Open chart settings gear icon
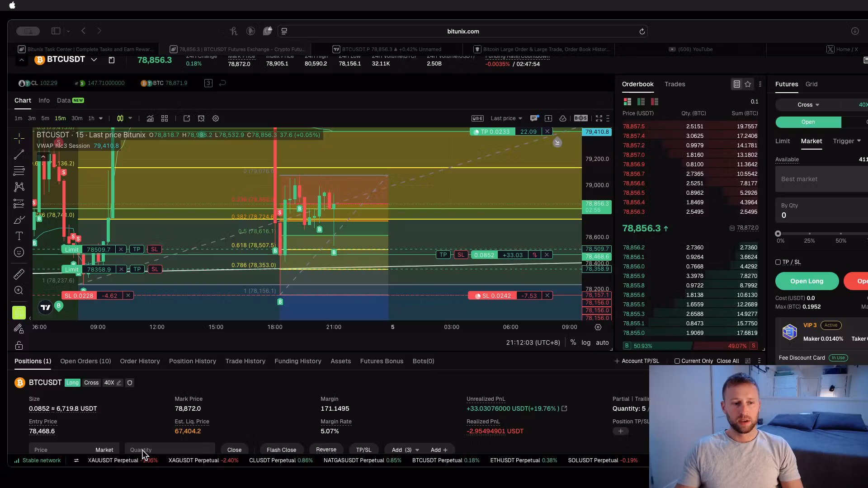Screen dimensions: 868x488 pos(216,118)
